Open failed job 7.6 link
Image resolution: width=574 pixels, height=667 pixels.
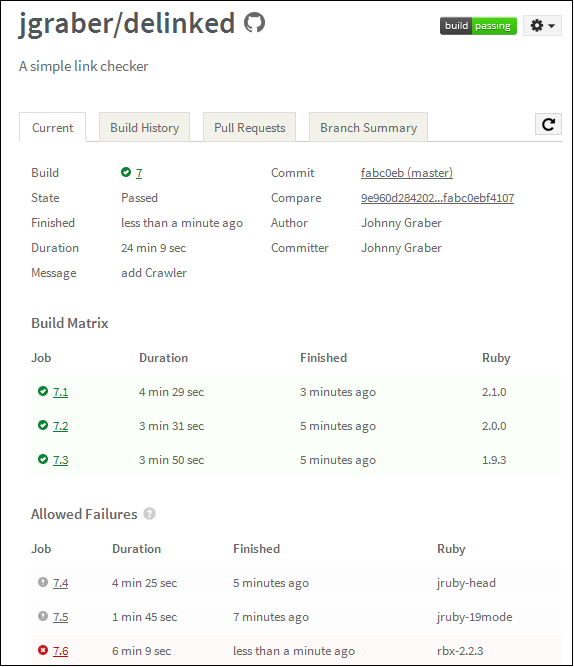pyautogui.click(x=60, y=651)
